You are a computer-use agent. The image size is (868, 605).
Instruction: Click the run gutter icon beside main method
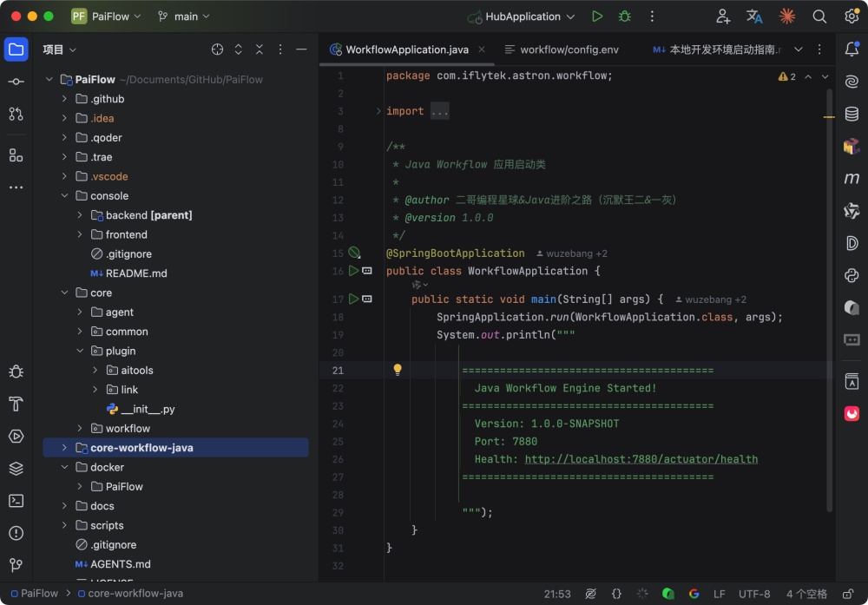click(353, 299)
